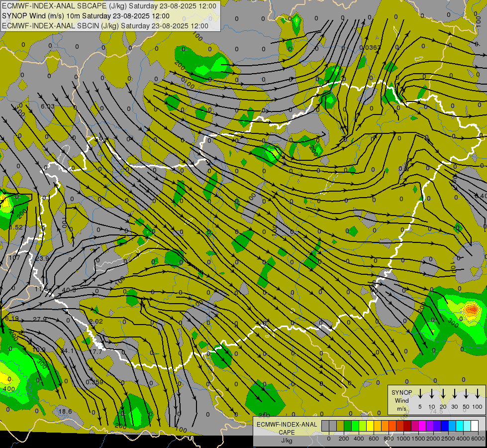This screenshot has height=448, width=487.
Task: Pick the dark red CAPE legend swatch
Action: [x=407, y=426]
